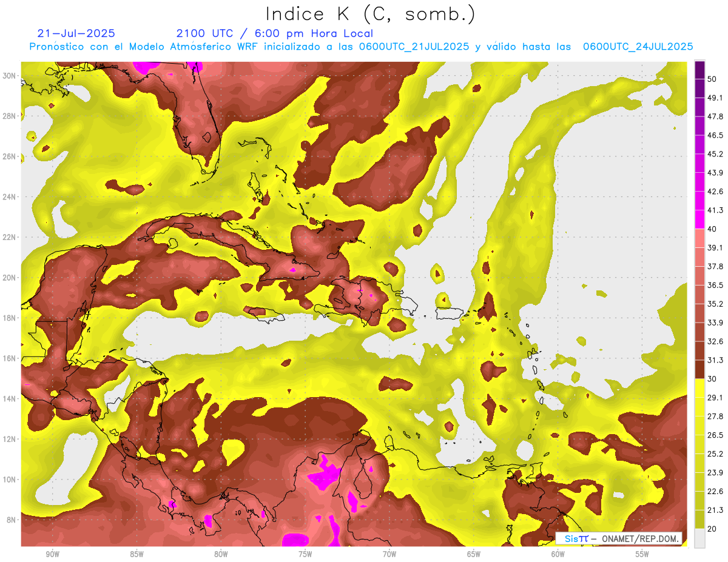This screenshot has height=562, width=728.
Task: Click the 24N latitude label
Action: pos(8,197)
